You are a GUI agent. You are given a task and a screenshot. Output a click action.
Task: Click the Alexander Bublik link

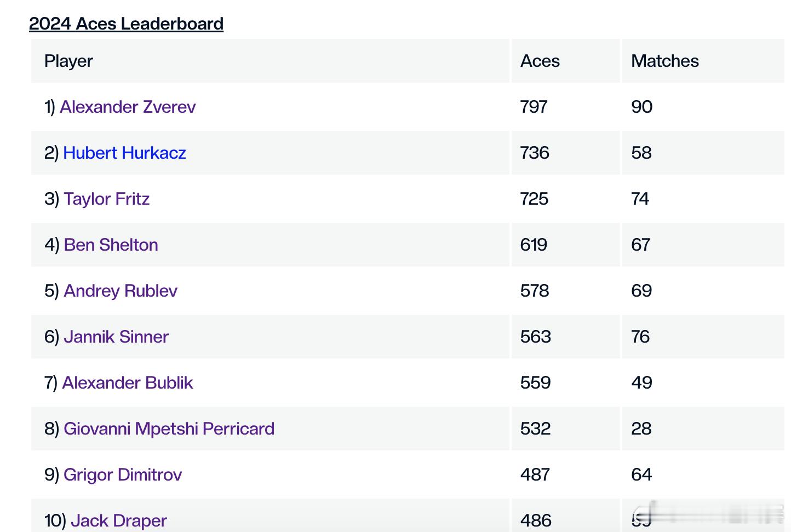coord(128,383)
